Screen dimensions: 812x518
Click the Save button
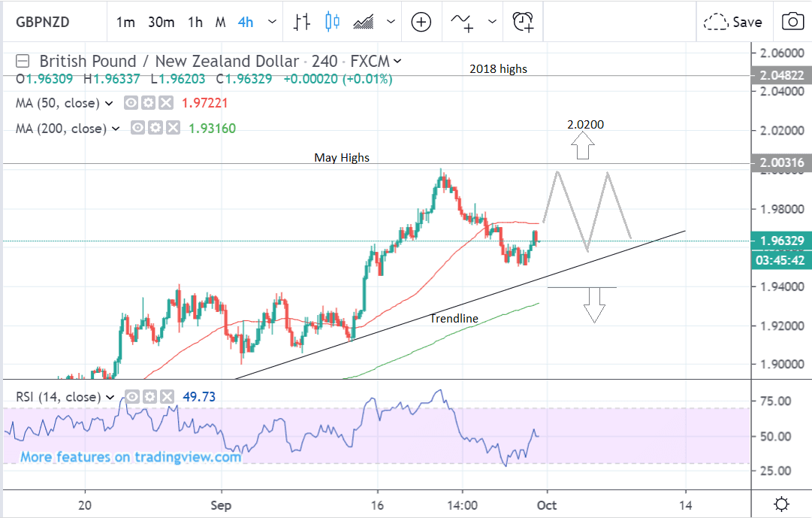tap(735, 22)
